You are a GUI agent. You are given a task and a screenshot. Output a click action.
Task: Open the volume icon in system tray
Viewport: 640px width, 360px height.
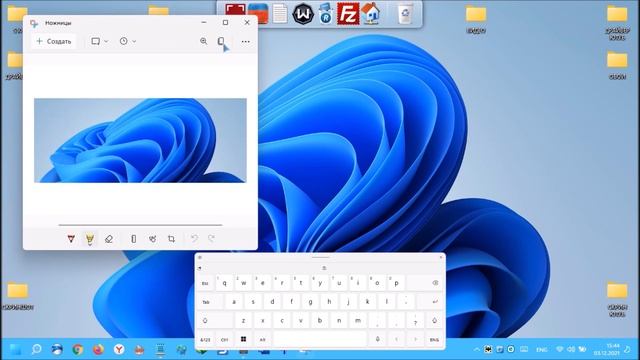pos(571,349)
